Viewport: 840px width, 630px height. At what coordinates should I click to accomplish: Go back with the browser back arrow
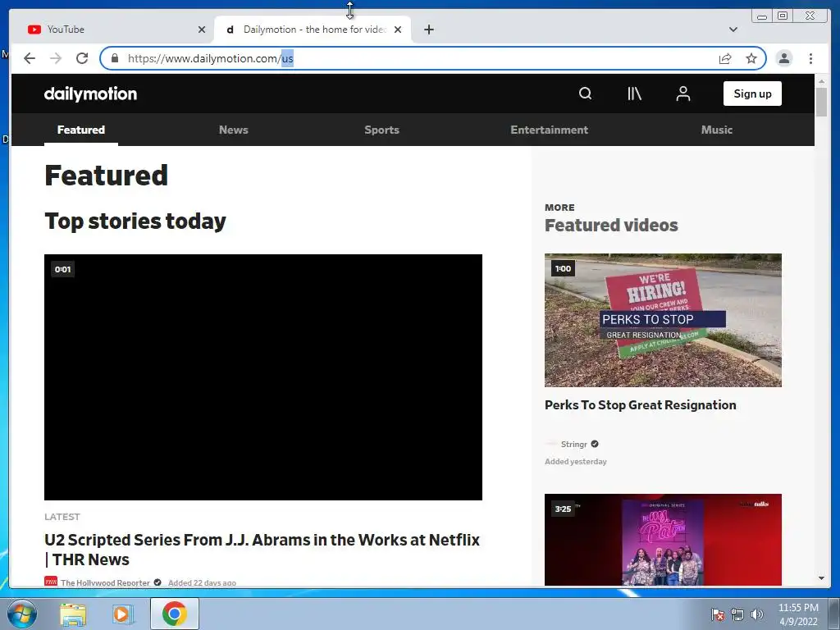coord(30,58)
